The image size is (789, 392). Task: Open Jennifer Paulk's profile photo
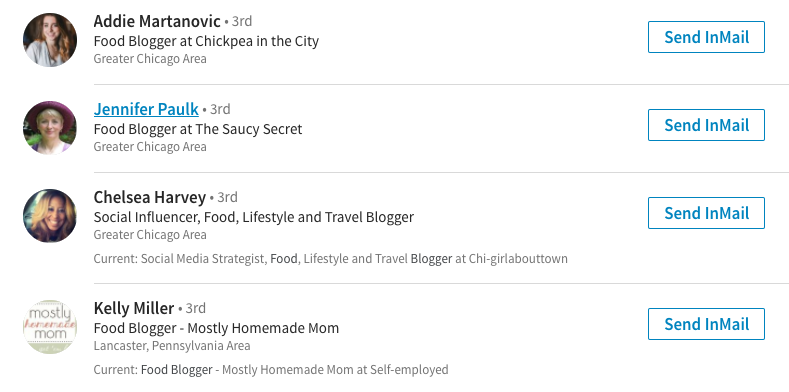[50, 128]
